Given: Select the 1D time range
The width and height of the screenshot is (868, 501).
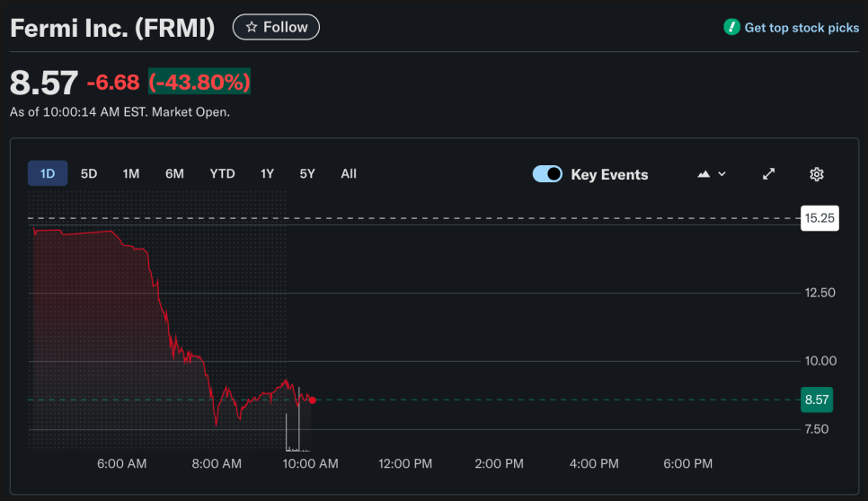Looking at the screenshot, I should [48, 173].
